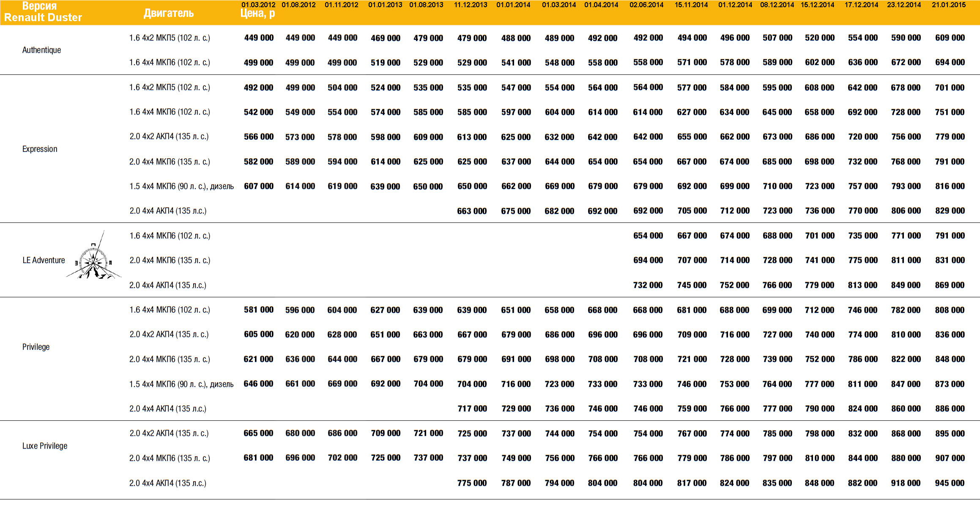Click the price cell '672 000'
Screen dimensions: 980x513
click(x=906, y=62)
